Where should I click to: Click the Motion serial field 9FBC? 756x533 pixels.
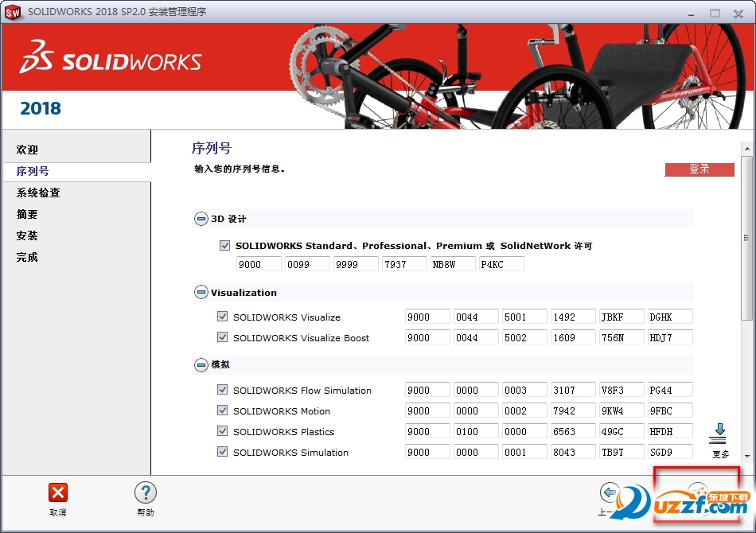point(670,410)
